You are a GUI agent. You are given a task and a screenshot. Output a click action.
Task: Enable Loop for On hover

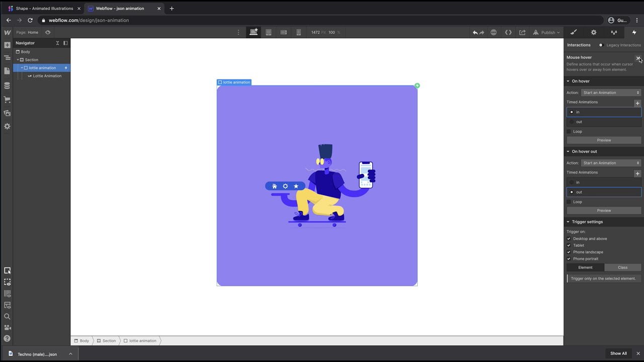569,132
